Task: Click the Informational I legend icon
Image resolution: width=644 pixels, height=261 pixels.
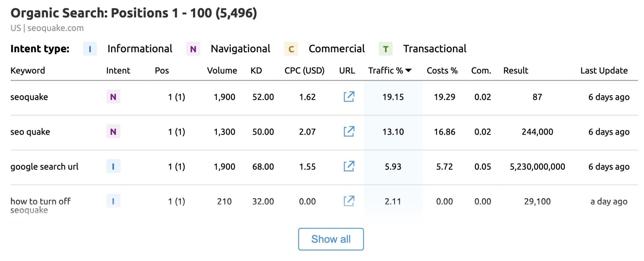Action: 90,49
